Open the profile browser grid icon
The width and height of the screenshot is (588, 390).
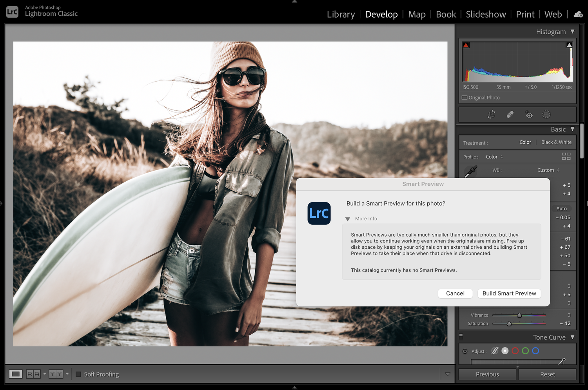click(566, 156)
